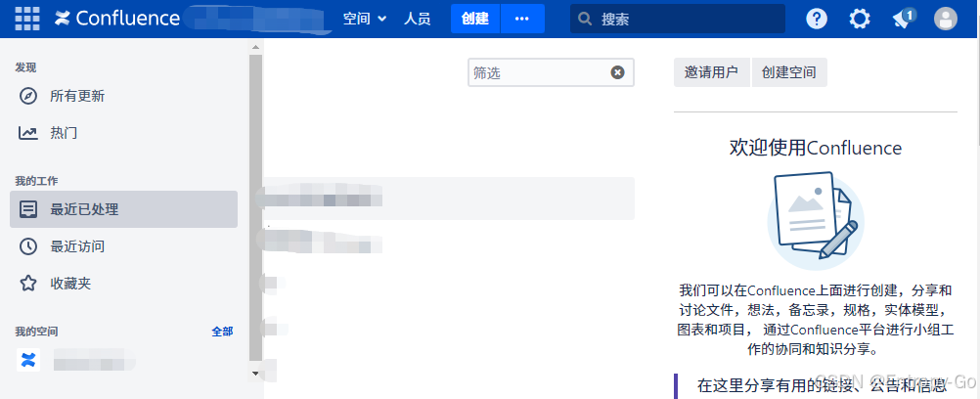980x399 pixels.
Task: Open the space icon under 我的空间
Action: click(x=28, y=360)
